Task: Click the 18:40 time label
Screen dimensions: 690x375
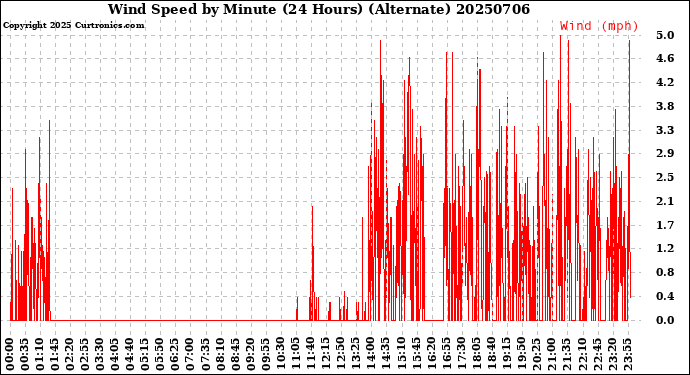Action: [492, 355]
